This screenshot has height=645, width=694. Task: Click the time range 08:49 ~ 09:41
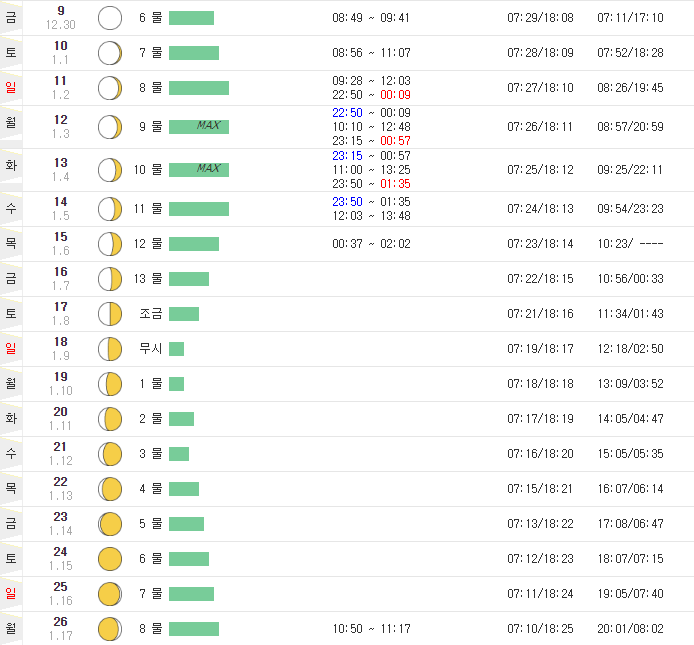371,18
